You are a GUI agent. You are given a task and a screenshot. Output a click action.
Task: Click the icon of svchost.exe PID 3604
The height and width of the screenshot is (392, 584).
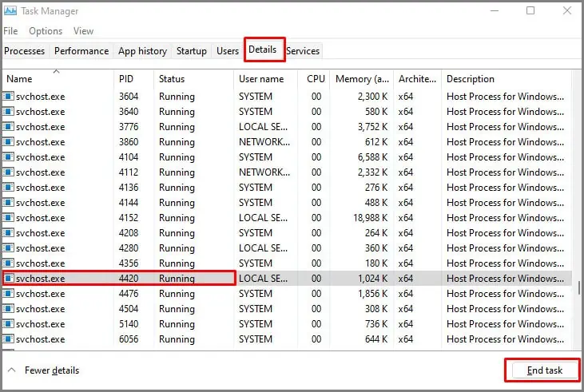[x=8, y=97]
